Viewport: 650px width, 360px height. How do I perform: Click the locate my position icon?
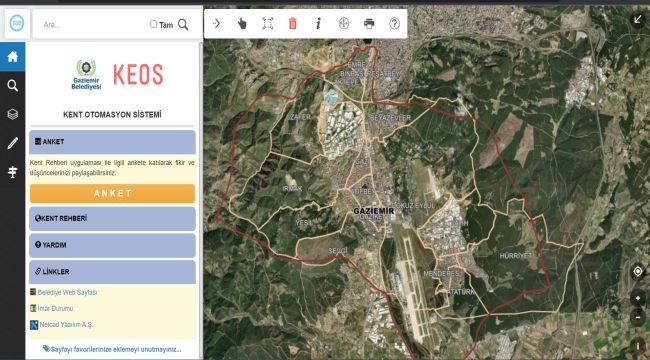638,272
